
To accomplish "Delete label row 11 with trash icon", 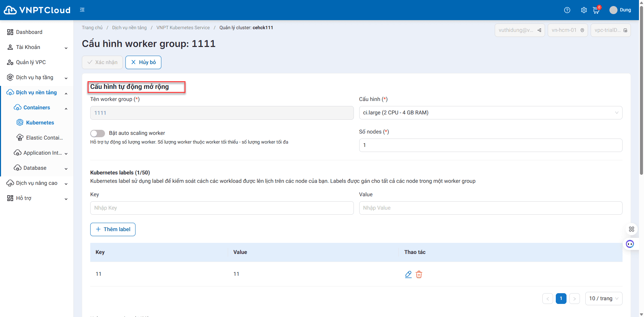I will 419,274.
